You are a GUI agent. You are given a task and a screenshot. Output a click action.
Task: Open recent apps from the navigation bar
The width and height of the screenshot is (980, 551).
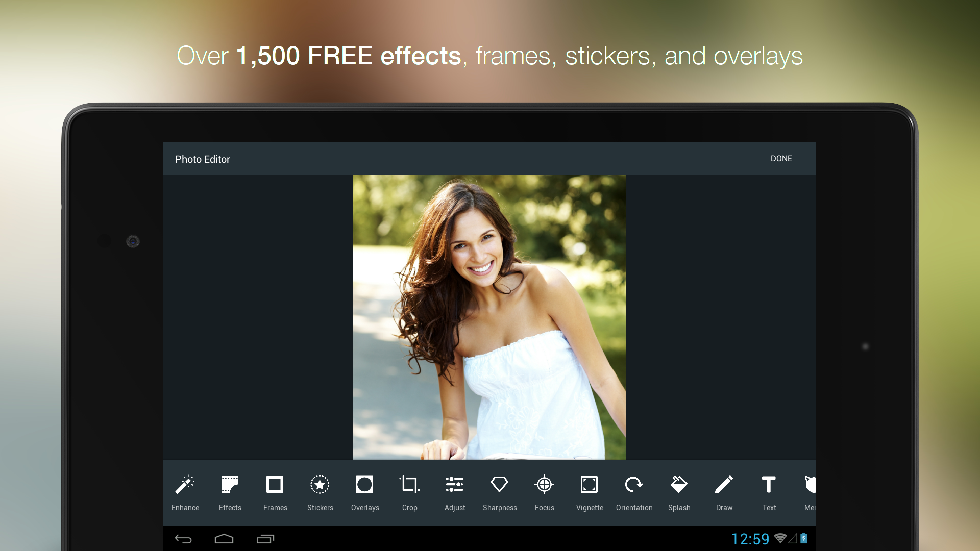click(x=265, y=538)
